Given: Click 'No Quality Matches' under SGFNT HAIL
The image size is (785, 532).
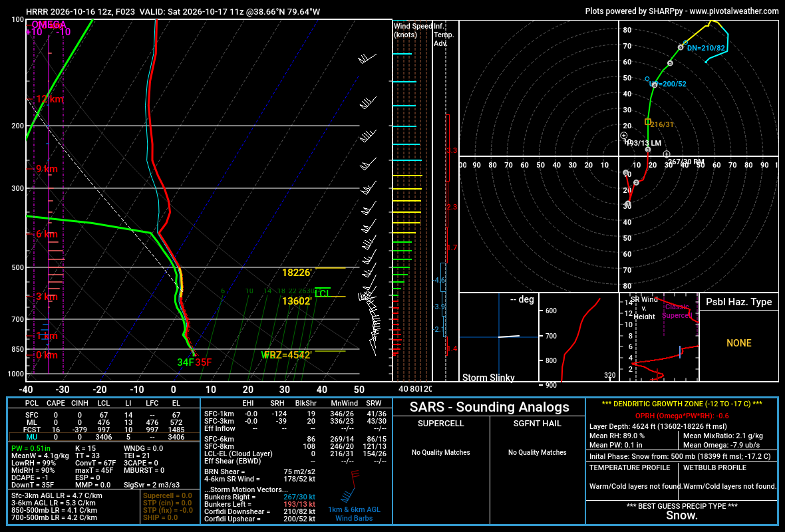Looking at the screenshot, I should pos(537,452).
